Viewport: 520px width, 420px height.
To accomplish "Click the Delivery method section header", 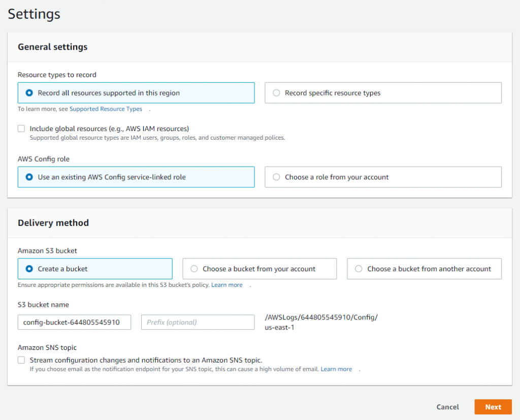I will tap(53, 223).
